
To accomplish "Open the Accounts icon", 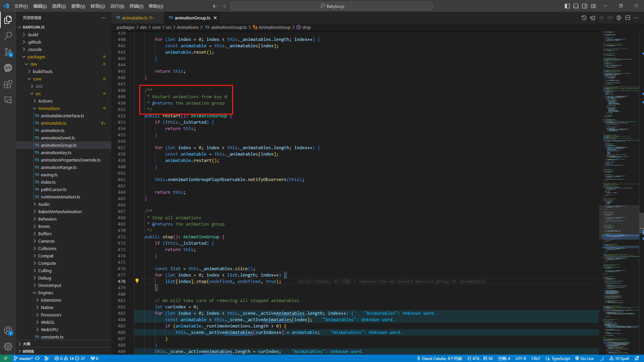I will pyautogui.click(x=8, y=330).
